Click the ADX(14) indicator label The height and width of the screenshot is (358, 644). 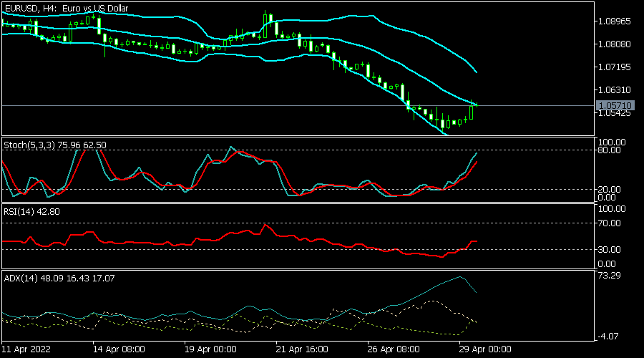(59, 279)
